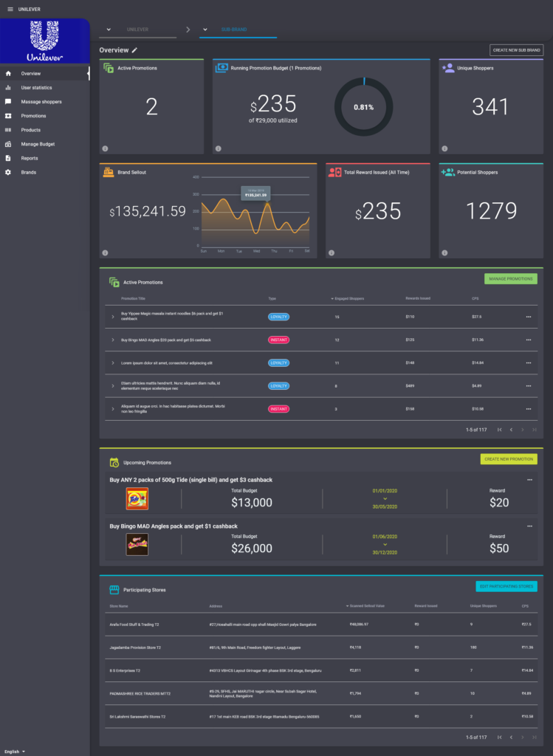The image size is (553, 756).
Task: Open three-dot menu for Etiam ultricies promotion row
Action: pos(529,386)
